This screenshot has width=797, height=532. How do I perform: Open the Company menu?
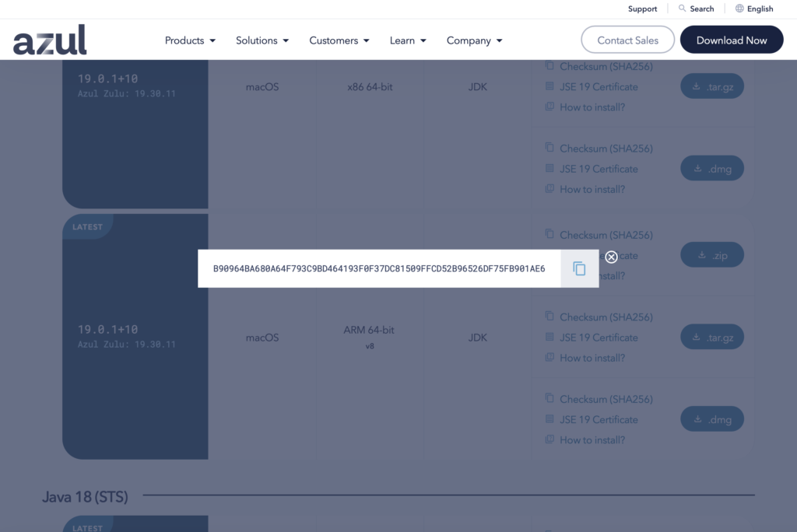[474, 40]
